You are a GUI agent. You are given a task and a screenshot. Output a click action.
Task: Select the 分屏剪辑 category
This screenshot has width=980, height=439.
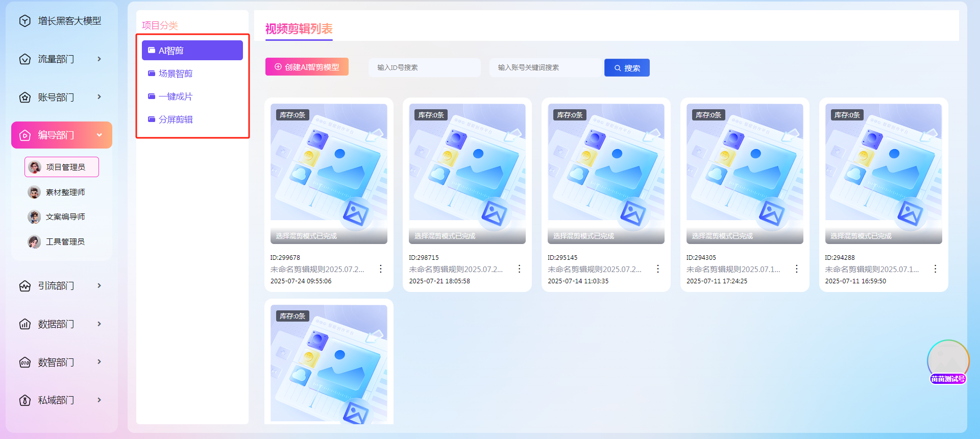pos(192,119)
